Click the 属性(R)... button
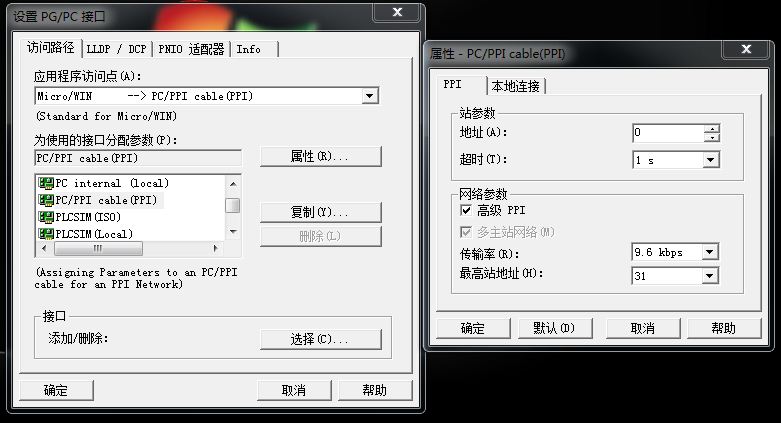Viewport: 781px width, 423px height. click(x=320, y=157)
